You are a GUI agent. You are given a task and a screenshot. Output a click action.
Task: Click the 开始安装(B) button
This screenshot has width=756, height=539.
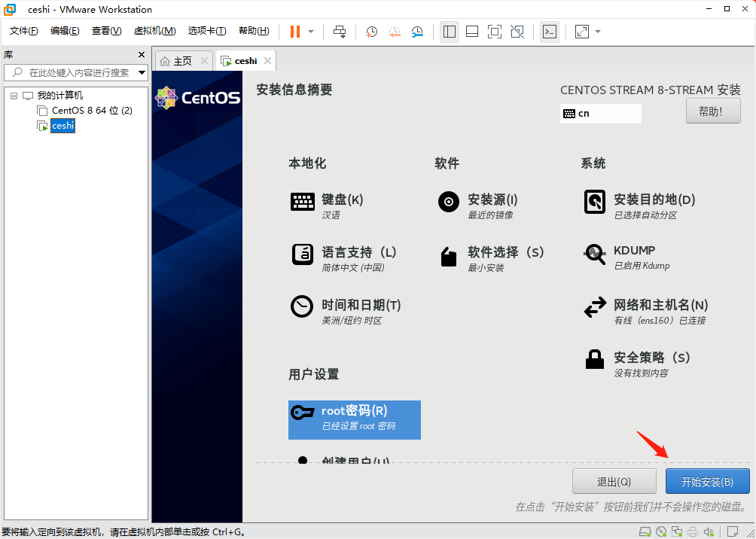pyautogui.click(x=707, y=481)
